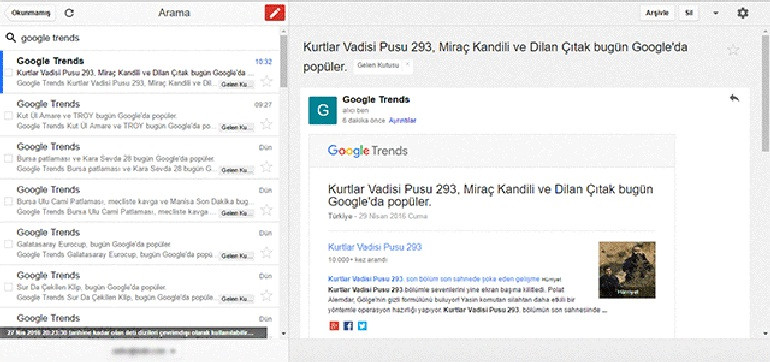
Task: Select the Kut Ül Amare email checkbox
Action: pyautogui.click(x=8, y=115)
